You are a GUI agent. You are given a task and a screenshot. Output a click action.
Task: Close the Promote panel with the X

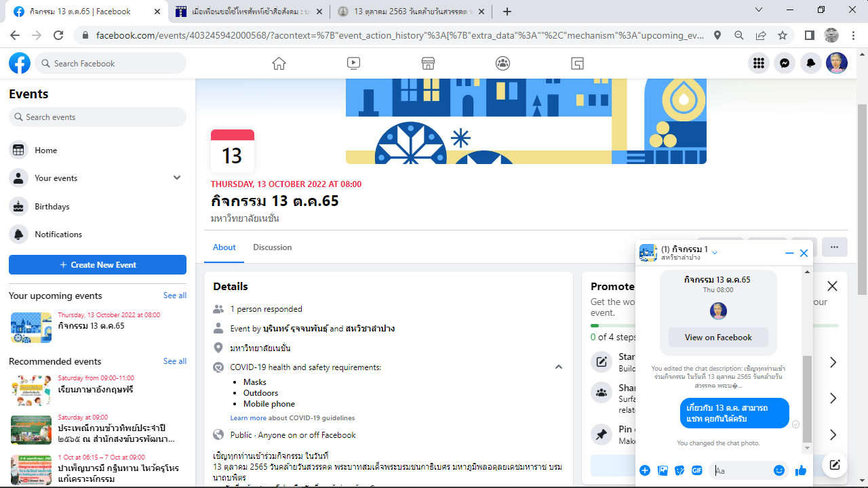pos(833,286)
